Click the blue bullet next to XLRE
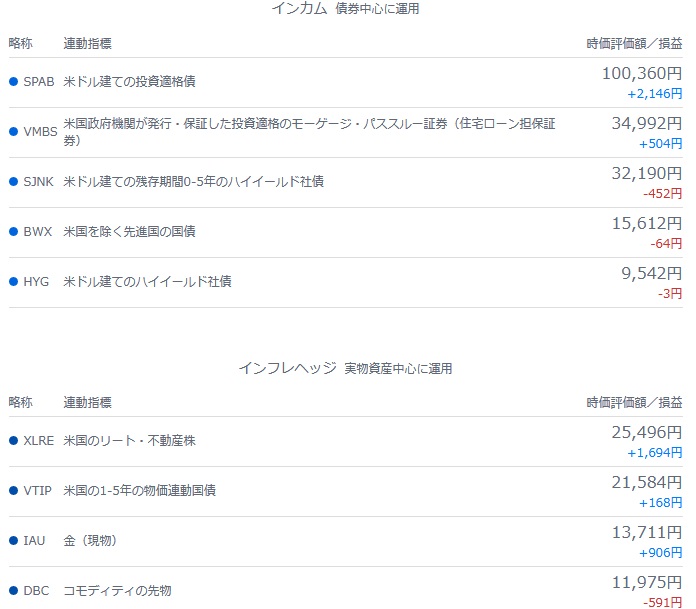Screen dimensions: 696x609 tap(13, 441)
